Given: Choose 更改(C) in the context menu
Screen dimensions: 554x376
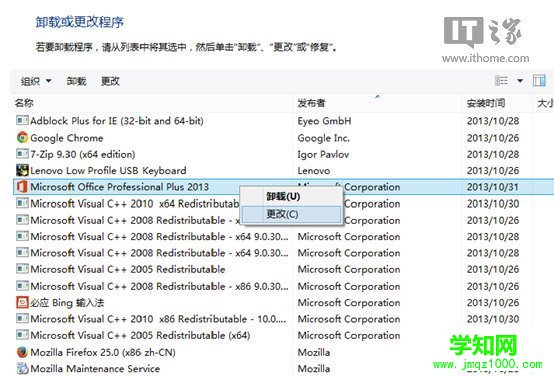Looking at the screenshot, I should [x=291, y=214].
